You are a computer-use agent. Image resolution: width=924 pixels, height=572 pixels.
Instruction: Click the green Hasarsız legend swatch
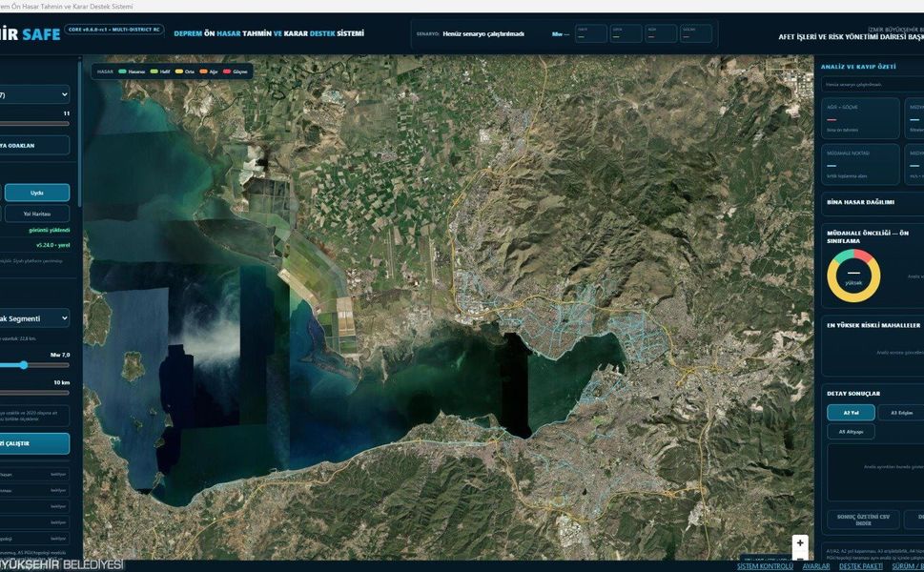(123, 71)
